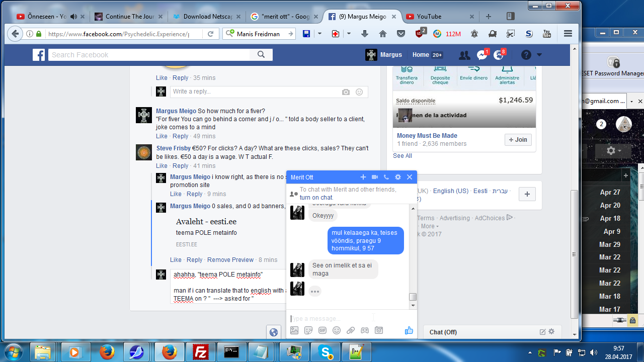The width and height of the screenshot is (644, 362).
Task: Remove Preview on the eesti.ee comment
Action: coord(230,260)
